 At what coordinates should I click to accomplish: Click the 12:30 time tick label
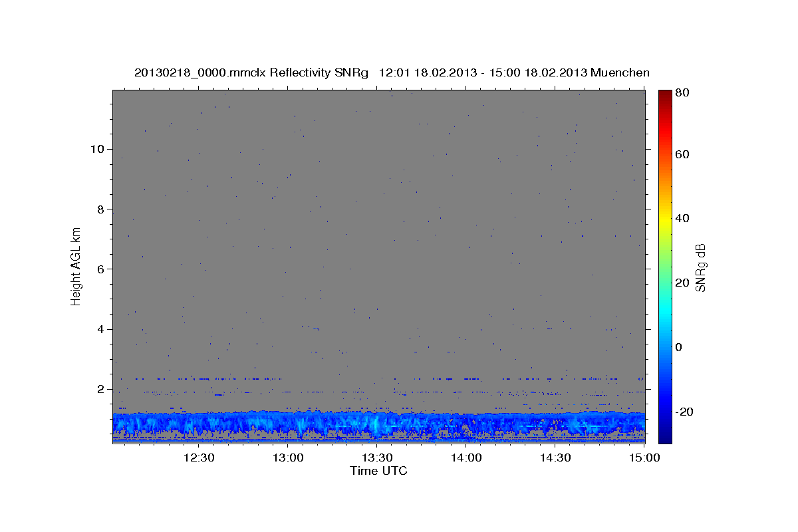tap(198, 458)
